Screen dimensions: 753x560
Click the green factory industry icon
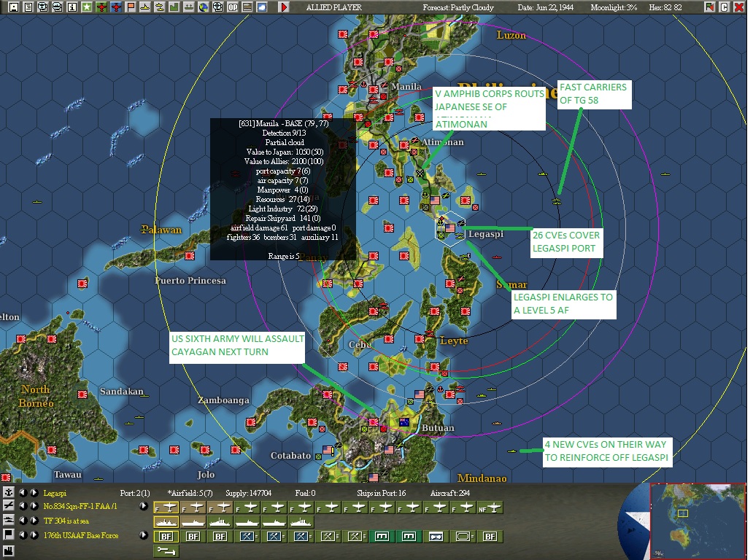pyautogui.click(x=174, y=7)
